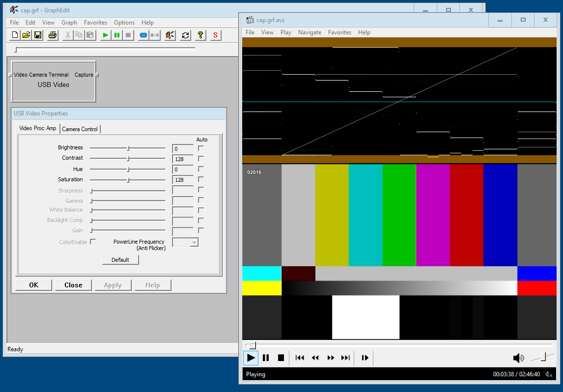Open the Navigate menu in the player
This screenshot has width=563, height=392.
click(310, 32)
